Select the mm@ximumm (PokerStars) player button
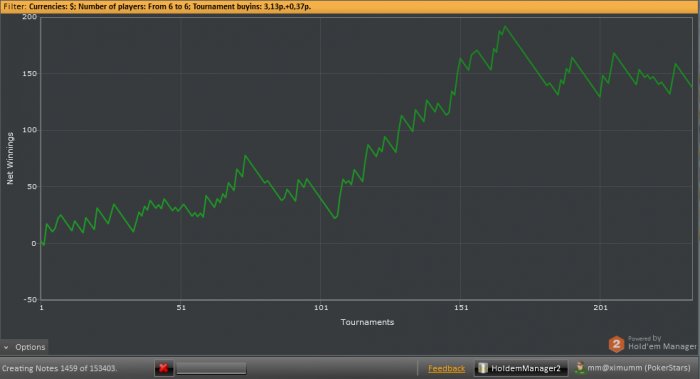This screenshot has height=379, width=700. point(634,368)
